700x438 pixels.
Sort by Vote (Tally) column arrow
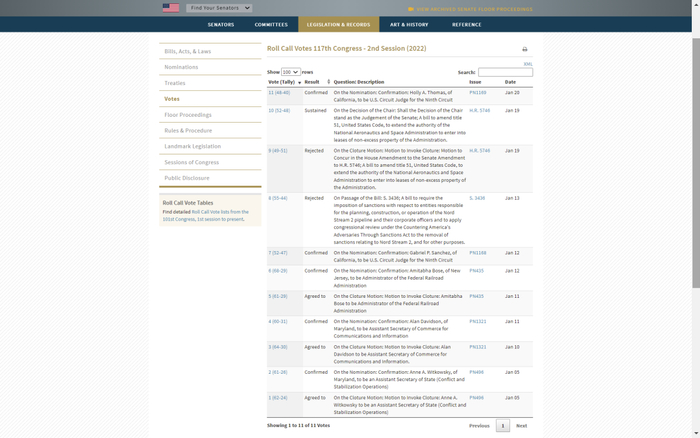300,83
